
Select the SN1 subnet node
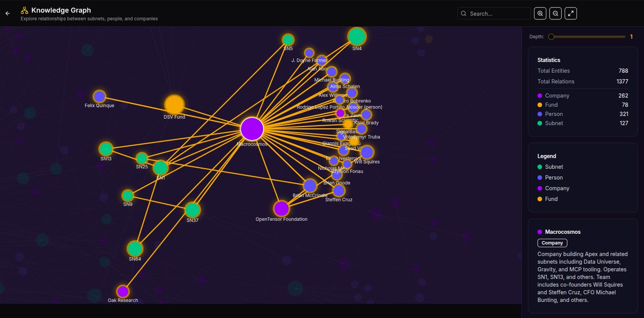click(x=160, y=168)
